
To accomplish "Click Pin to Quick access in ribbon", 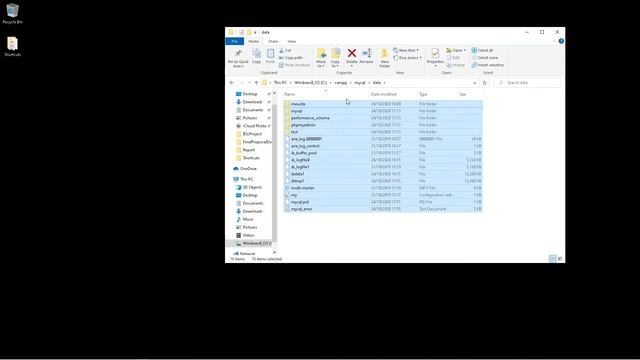I will pyautogui.click(x=238, y=58).
